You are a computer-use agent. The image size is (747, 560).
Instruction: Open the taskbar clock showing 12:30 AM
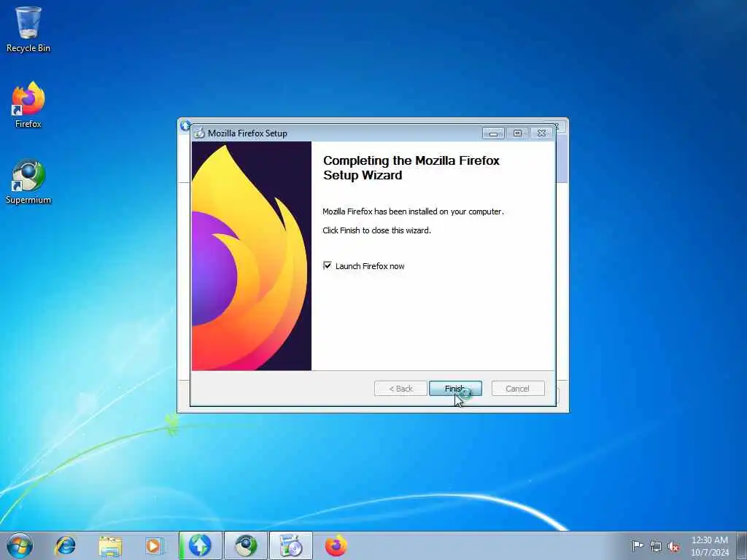tap(710, 546)
